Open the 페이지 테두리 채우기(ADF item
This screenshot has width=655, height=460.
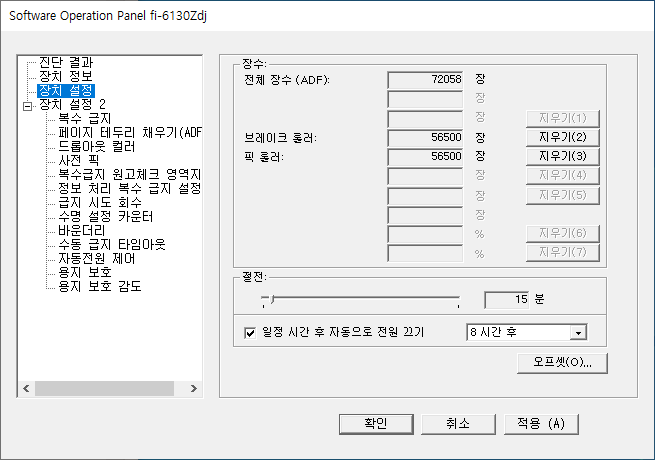pos(129,132)
